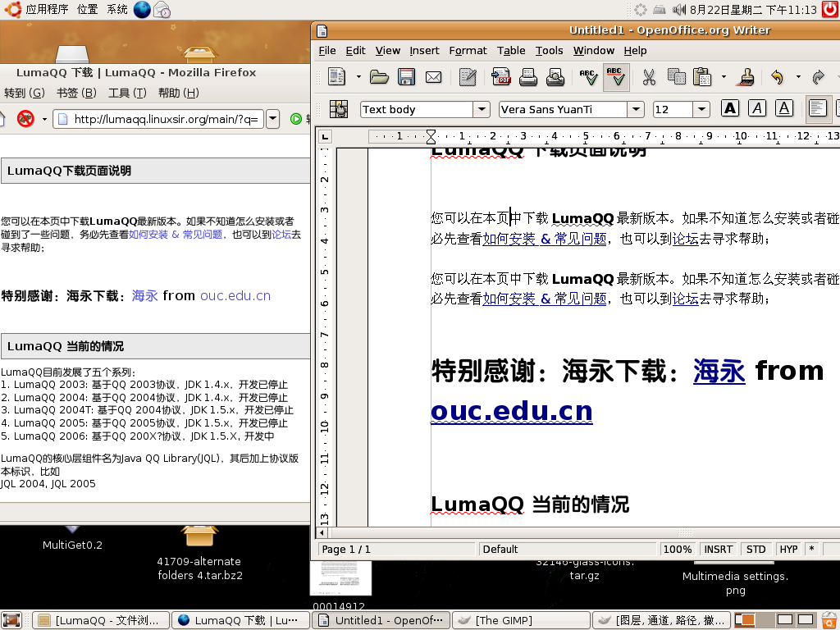Screen dimensions: 840x630
Task: Set Align Left paragraph alignment
Action: [818, 109]
